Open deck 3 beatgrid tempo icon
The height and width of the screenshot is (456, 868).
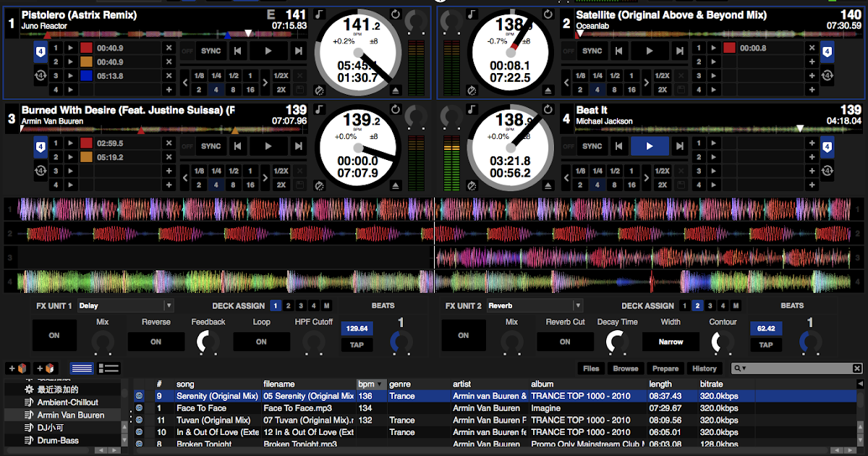pyautogui.click(x=319, y=186)
